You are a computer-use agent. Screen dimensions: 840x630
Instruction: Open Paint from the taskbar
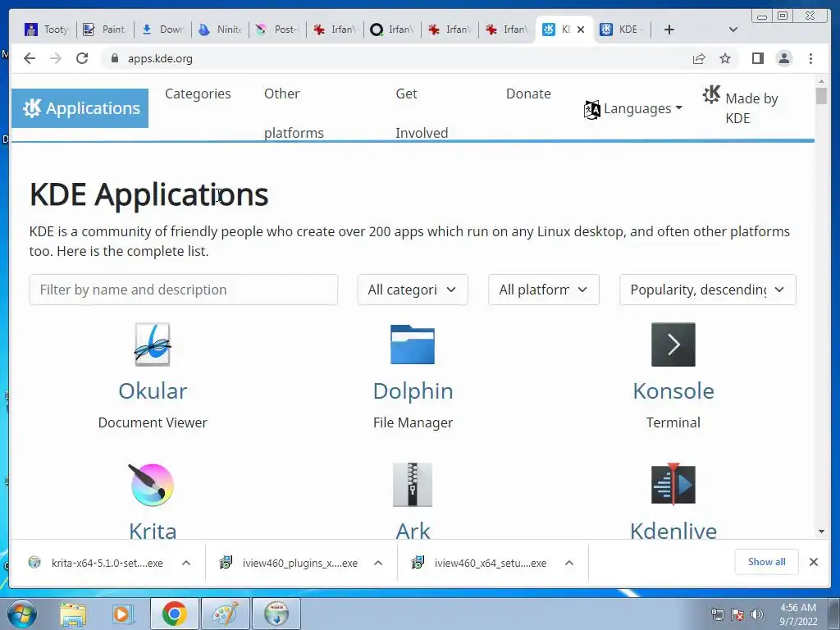point(225,614)
